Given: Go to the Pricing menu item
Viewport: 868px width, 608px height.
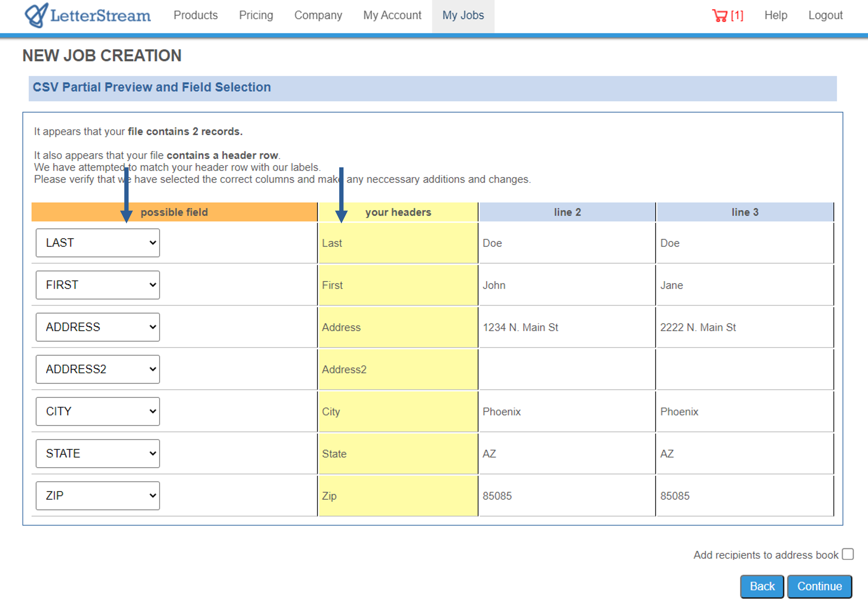Looking at the screenshot, I should [x=256, y=15].
